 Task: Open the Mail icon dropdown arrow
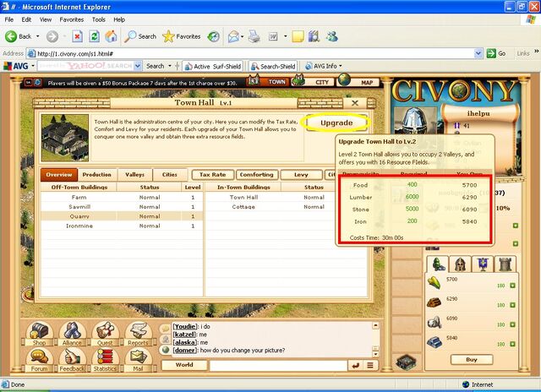click(x=243, y=36)
